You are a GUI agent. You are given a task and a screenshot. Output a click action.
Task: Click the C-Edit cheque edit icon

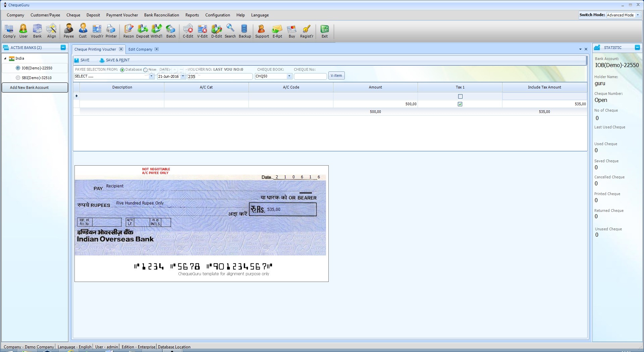(188, 31)
